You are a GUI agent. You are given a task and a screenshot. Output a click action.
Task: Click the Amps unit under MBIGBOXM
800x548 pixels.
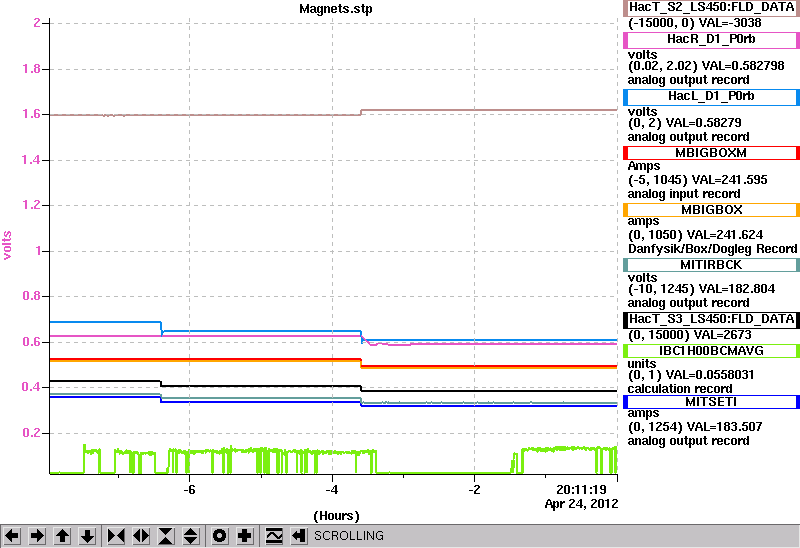(x=644, y=166)
